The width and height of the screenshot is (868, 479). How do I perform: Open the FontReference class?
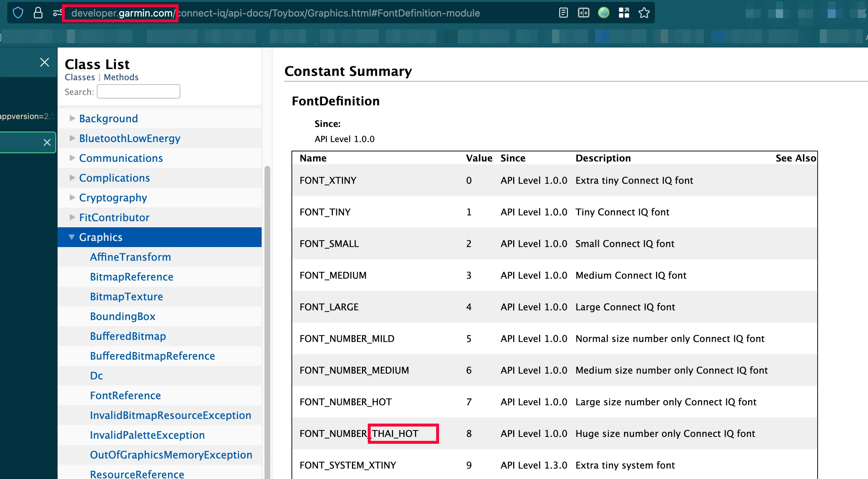pos(125,396)
